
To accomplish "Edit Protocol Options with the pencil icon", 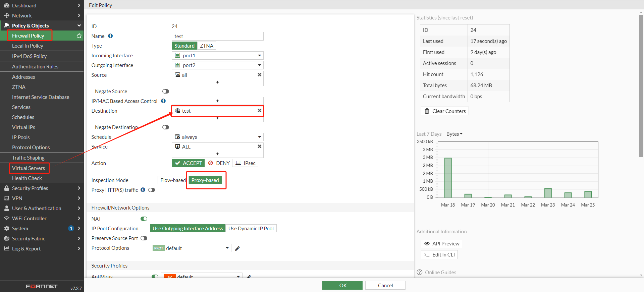I will tap(237, 248).
